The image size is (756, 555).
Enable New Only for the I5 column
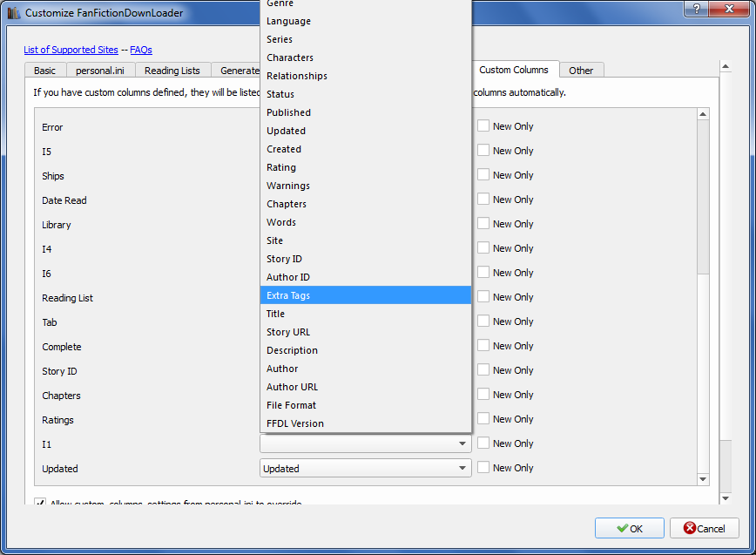coord(483,151)
